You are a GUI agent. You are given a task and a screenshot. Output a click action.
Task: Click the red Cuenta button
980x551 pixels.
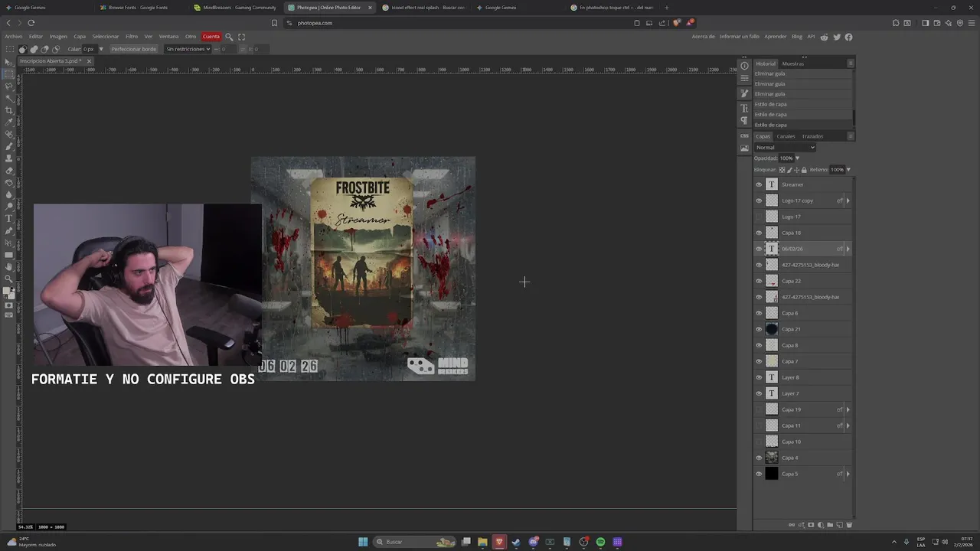pyautogui.click(x=211, y=37)
